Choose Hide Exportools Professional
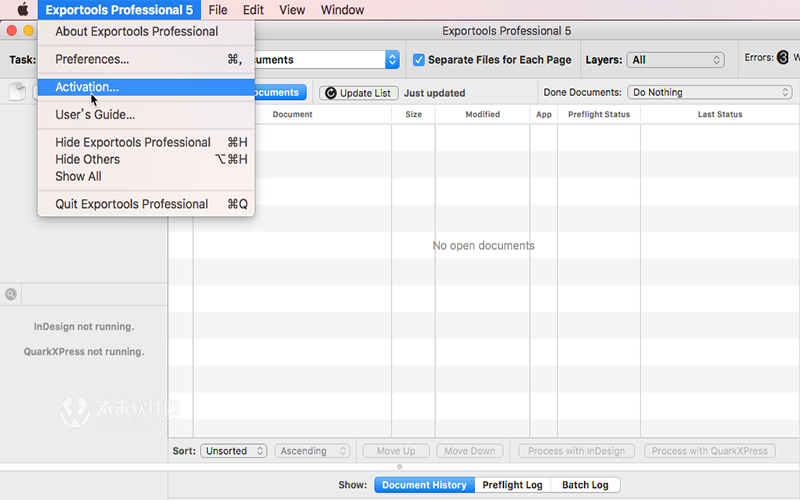The width and height of the screenshot is (800, 500). (146, 142)
